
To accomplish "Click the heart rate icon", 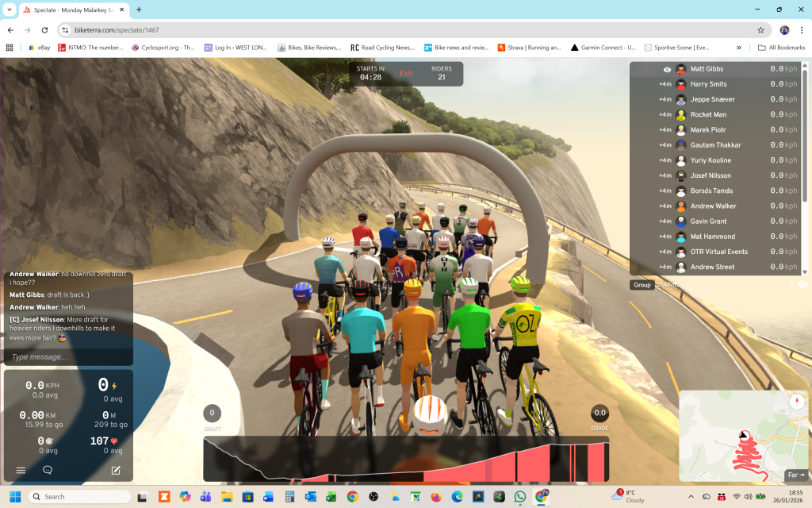I will (x=115, y=441).
